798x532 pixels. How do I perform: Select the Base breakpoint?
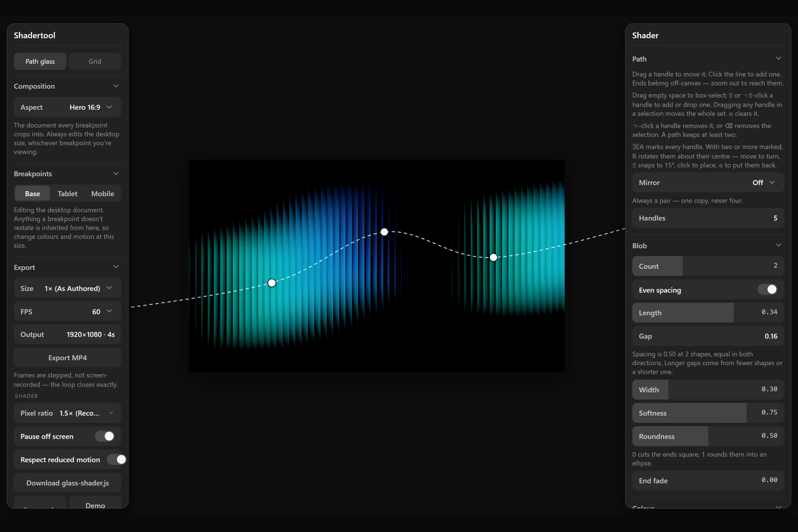coord(33,194)
